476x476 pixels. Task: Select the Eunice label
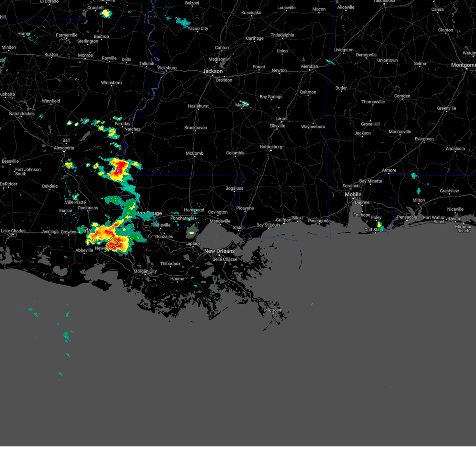pos(66,211)
